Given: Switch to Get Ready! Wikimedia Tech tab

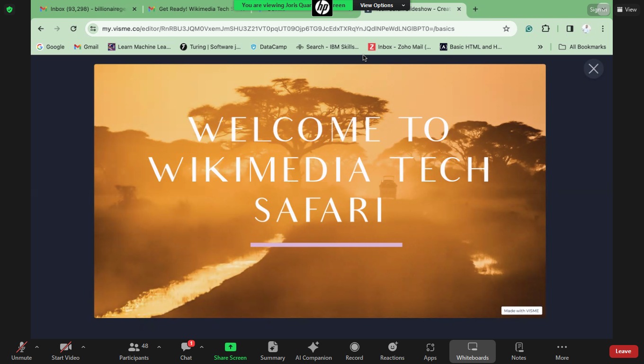Looking at the screenshot, I should [194, 9].
